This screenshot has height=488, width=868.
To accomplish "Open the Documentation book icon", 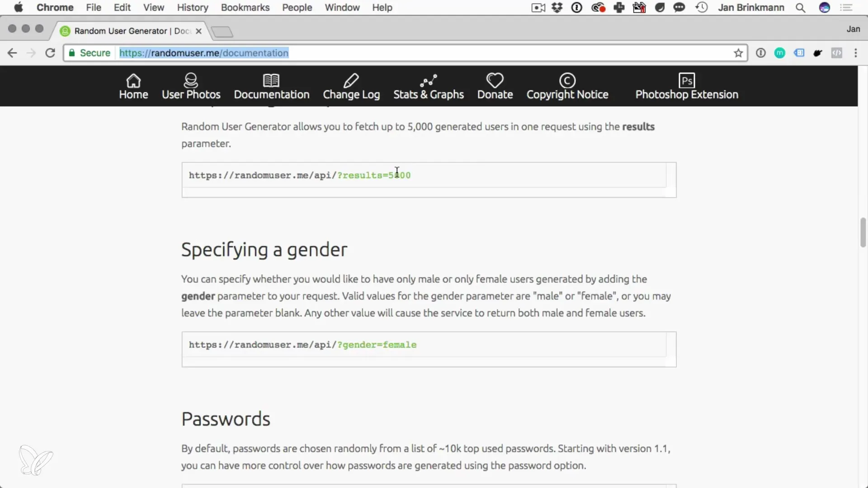I will (x=271, y=81).
